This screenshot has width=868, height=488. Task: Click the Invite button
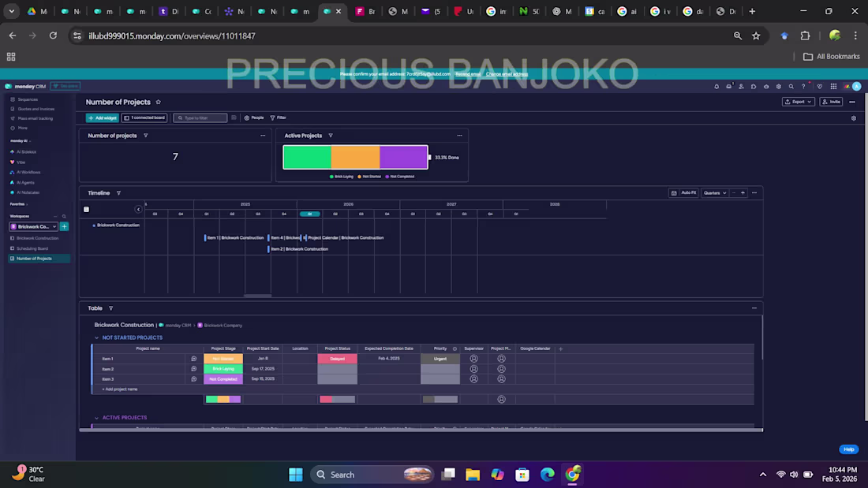click(x=831, y=102)
